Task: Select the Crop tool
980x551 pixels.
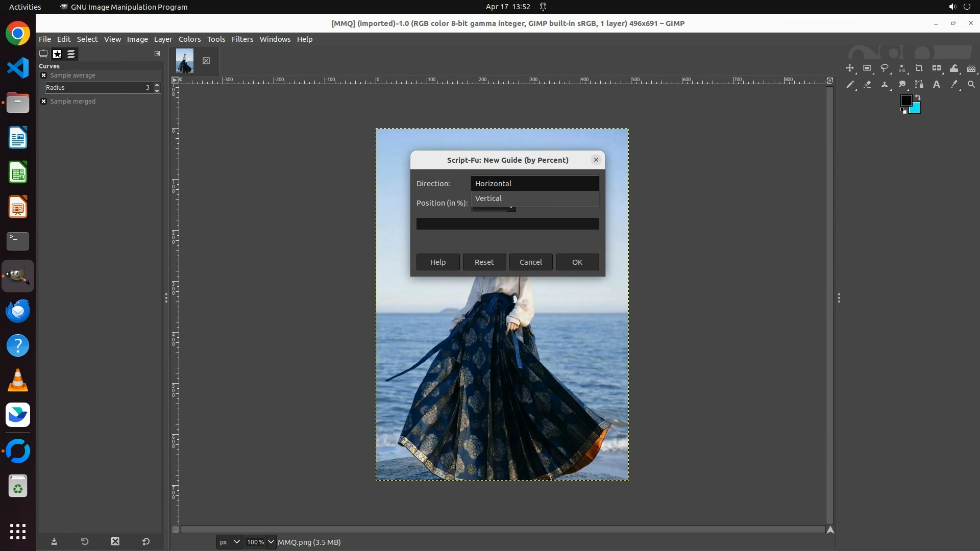Action: point(919,68)
